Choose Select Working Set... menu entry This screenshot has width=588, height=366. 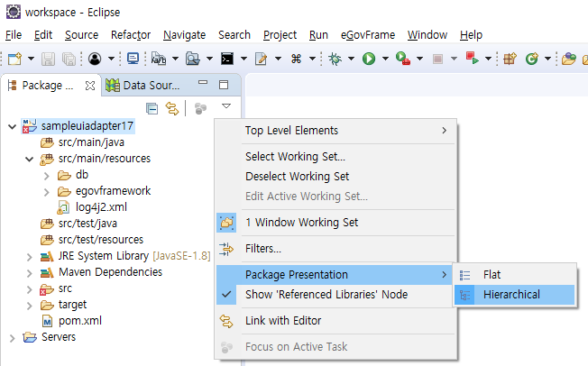pos(295,157)
